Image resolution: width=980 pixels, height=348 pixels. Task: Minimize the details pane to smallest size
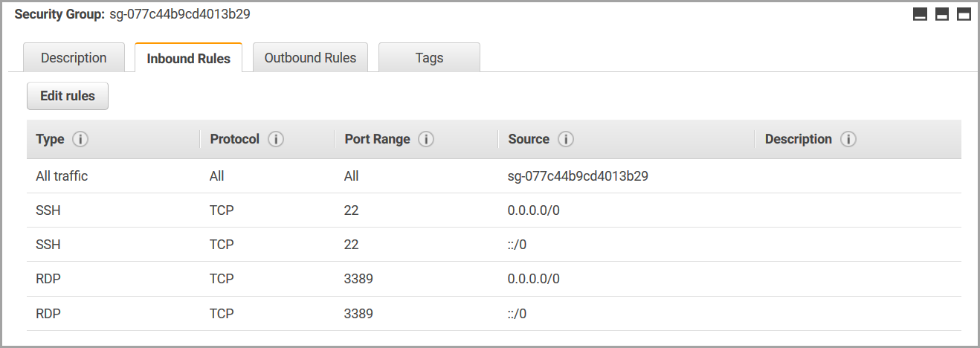pyautogui.click(x=920, y=15)
